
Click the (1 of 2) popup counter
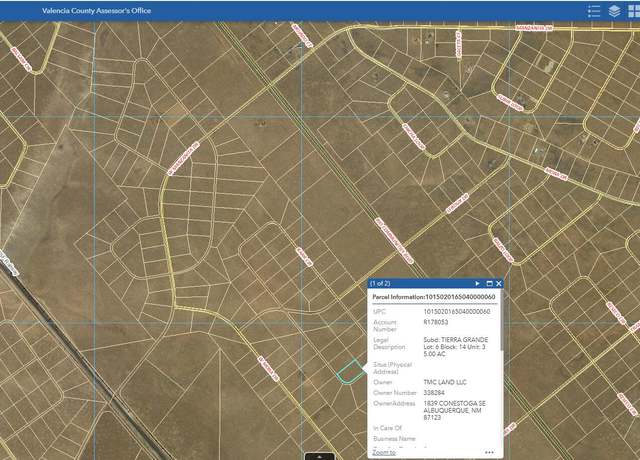(380, 283)
